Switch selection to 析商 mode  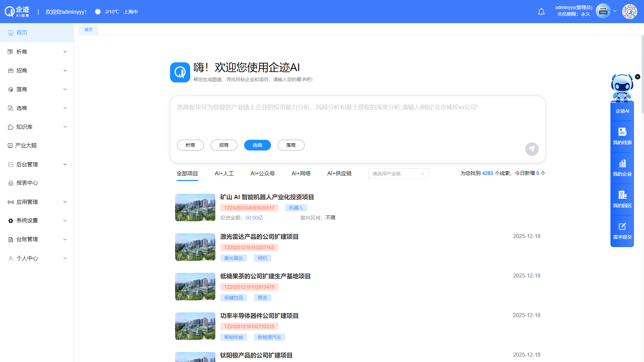(190, 145)
